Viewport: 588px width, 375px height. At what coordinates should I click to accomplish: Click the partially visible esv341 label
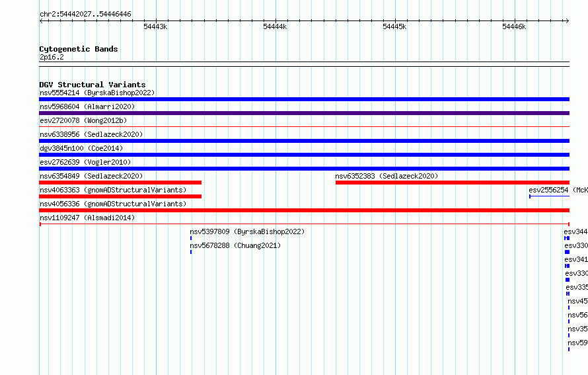[x=576, y=259]
